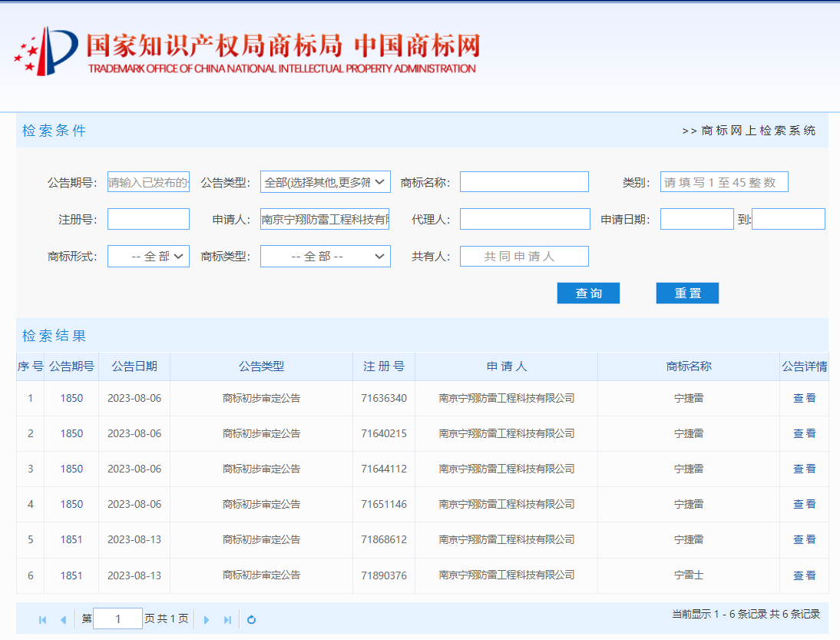Click next page arrow icon

coord(206,620)
